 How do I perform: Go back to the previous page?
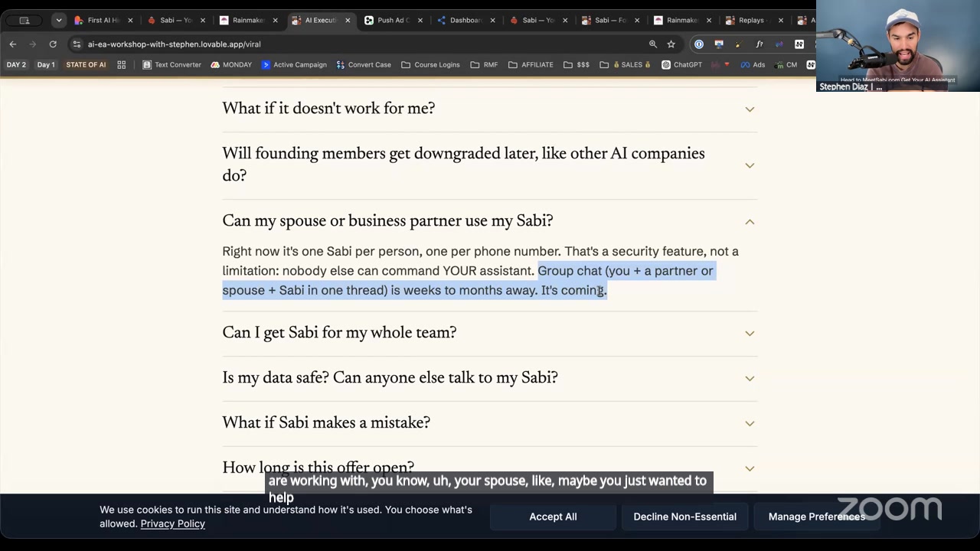click(x=13, y=44)
